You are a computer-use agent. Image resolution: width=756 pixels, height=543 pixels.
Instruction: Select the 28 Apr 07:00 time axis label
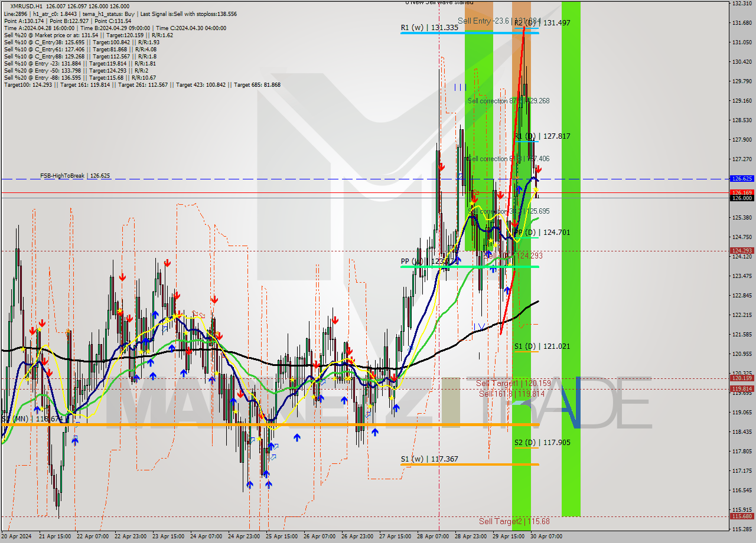click(433, 537)
